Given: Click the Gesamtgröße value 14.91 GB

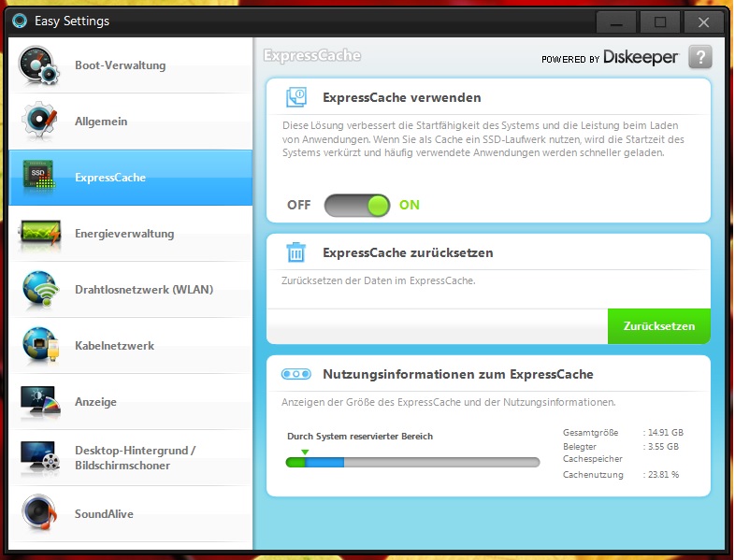Looking at the screenshot, I should [666, 432].
